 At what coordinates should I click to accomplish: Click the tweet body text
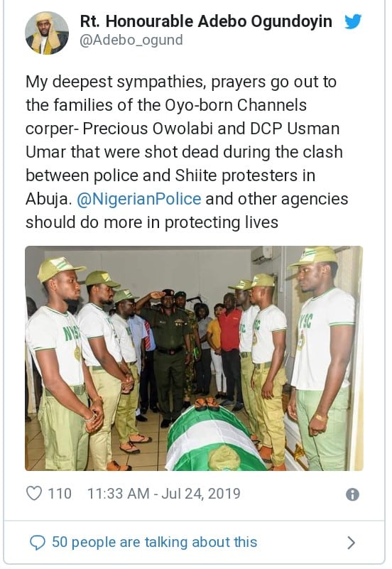click(x=187, y=152)
